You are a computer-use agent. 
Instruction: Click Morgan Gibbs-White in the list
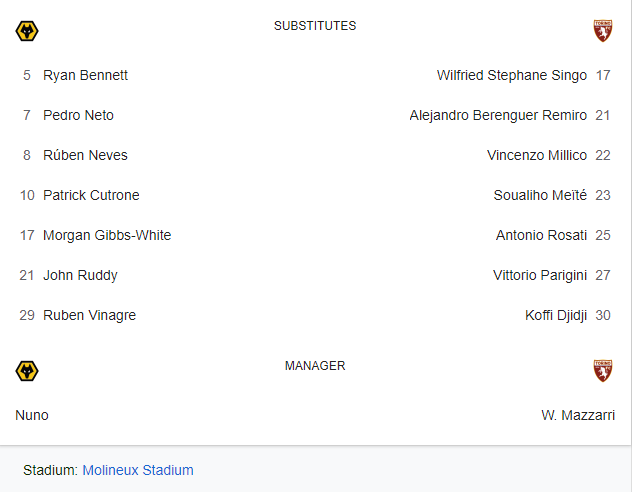coord(107,235)
